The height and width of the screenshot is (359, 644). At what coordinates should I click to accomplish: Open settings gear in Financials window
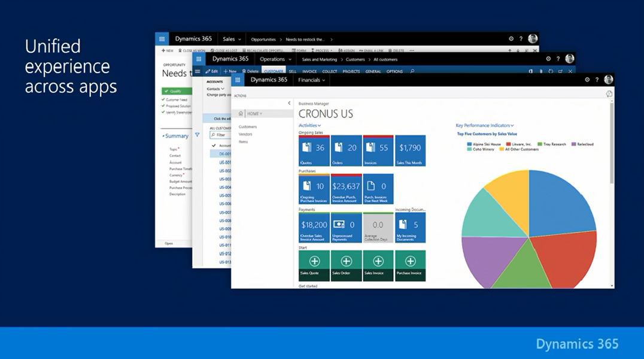(x=587, y=80)
